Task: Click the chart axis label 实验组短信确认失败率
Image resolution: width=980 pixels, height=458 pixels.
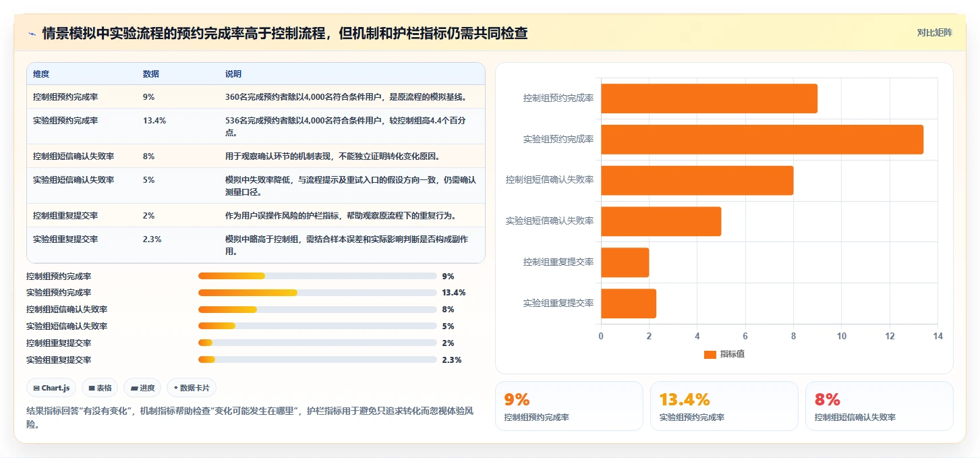Action: click(550, 221)
